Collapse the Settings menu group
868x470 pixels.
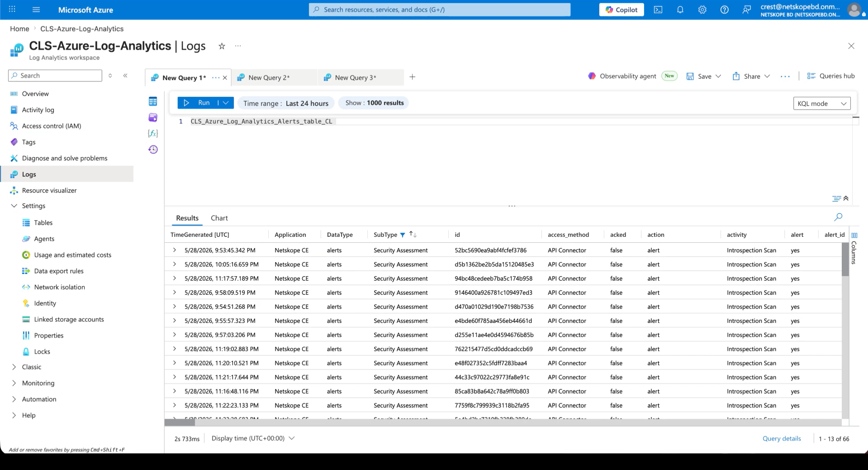pos(14,206)
